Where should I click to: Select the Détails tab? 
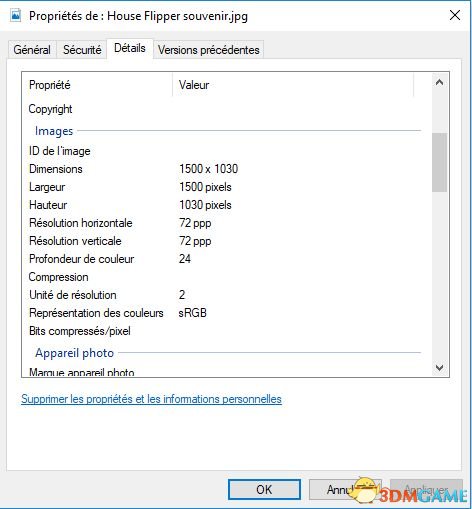[x=130, y=48]
